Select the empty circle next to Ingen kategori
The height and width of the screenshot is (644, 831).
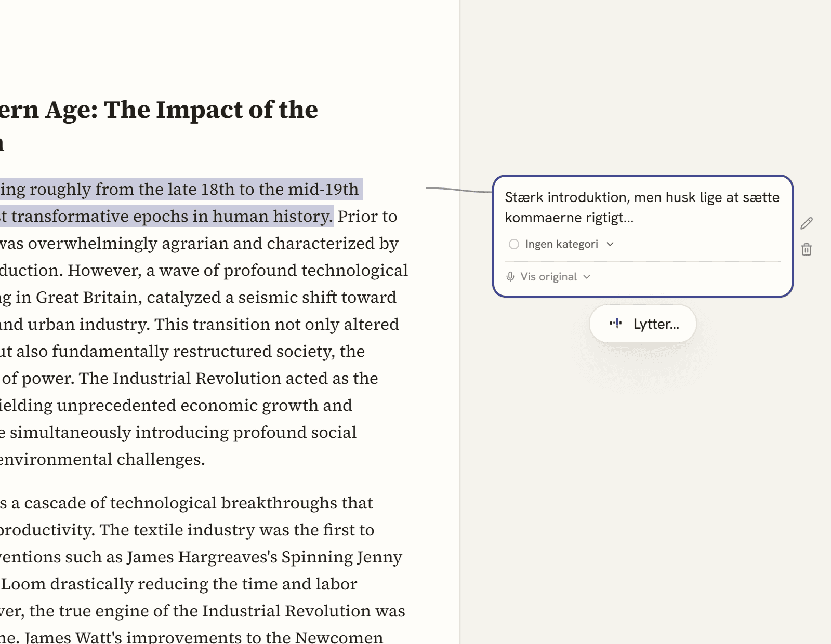pyautogui.click(x=514, y=244)
